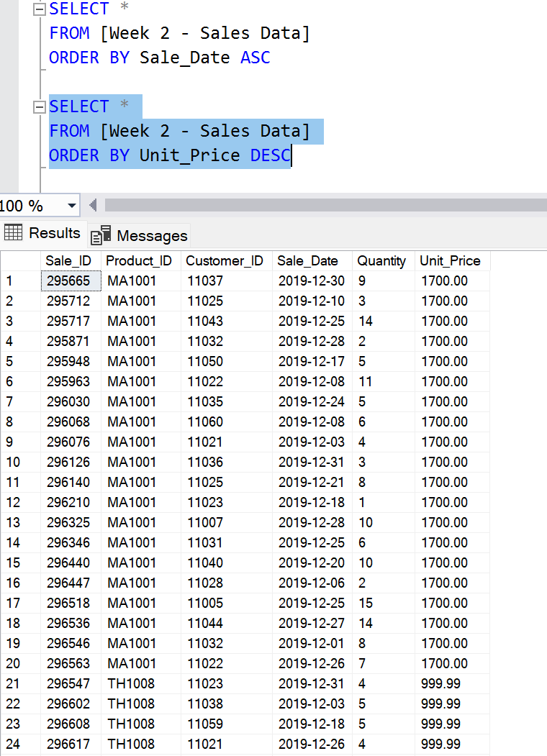Click Customer_ID cell 11037
Image resolution: width=547 pixels, height=756 pixels.
226,281
